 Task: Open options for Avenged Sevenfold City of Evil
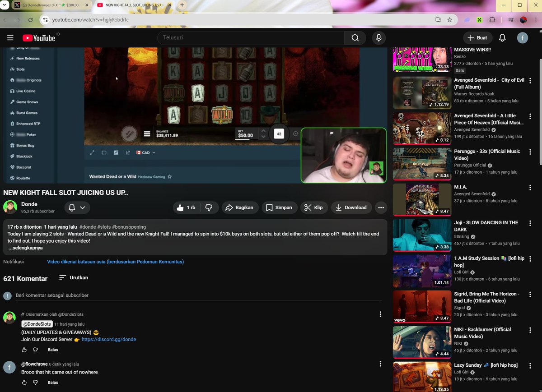531,81
